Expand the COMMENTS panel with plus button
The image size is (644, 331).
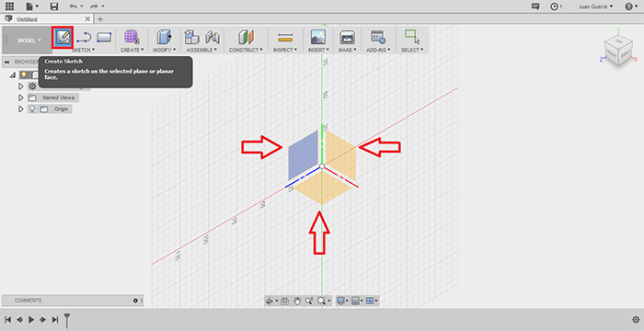coord(135,301)
